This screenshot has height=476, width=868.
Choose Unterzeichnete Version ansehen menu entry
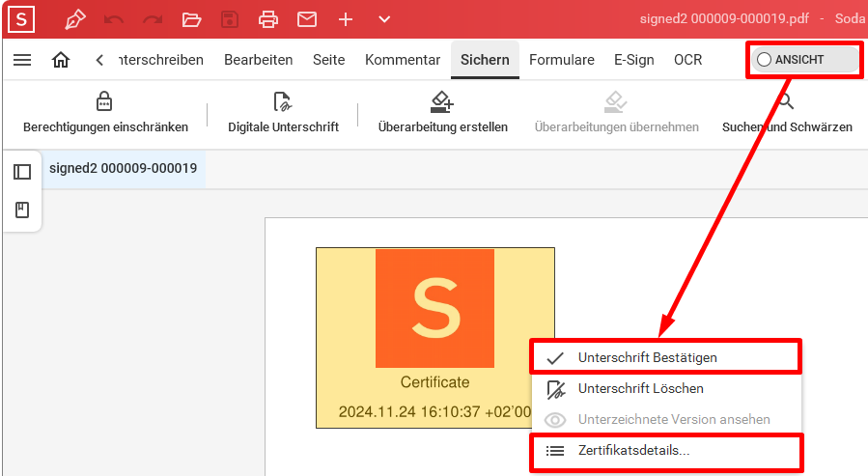click(666, 420)
